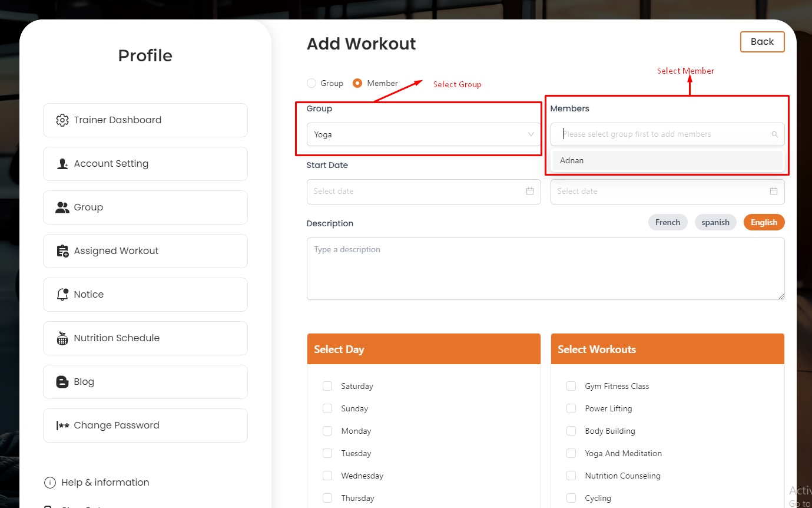Select the Member radio button
Screen dimensions: 812x508
pos(357,84)
